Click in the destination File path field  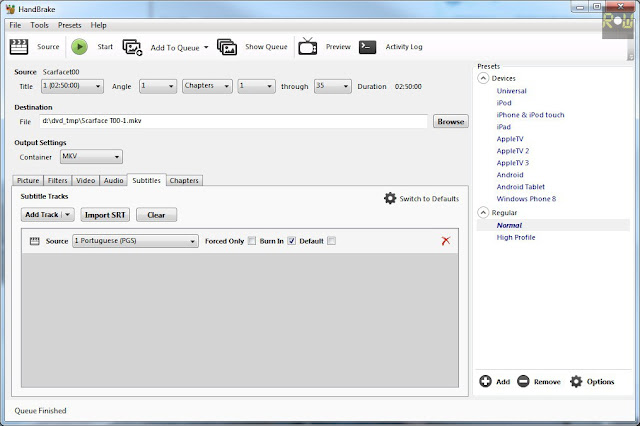233,121
